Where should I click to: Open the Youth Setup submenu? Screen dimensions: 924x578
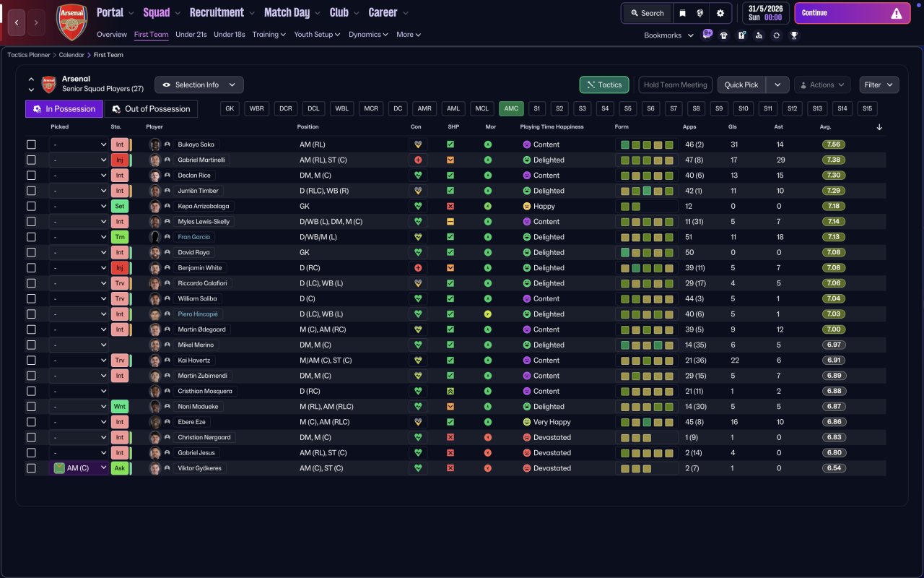pos(317,34)
